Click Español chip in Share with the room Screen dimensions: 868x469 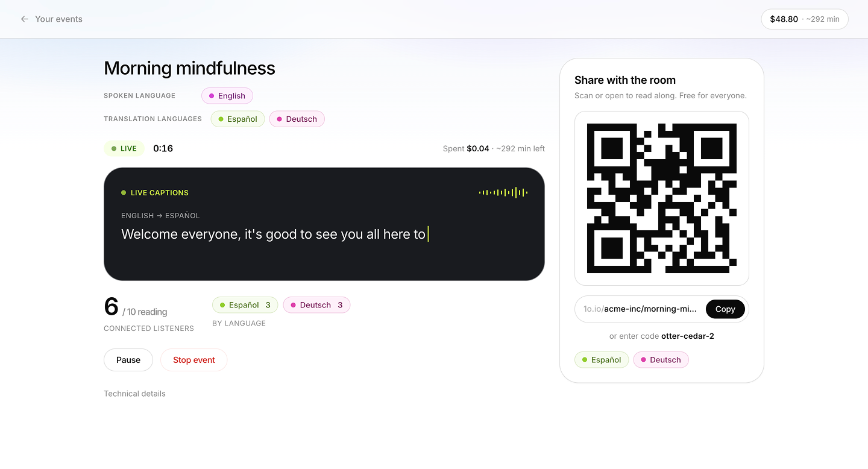602,360
